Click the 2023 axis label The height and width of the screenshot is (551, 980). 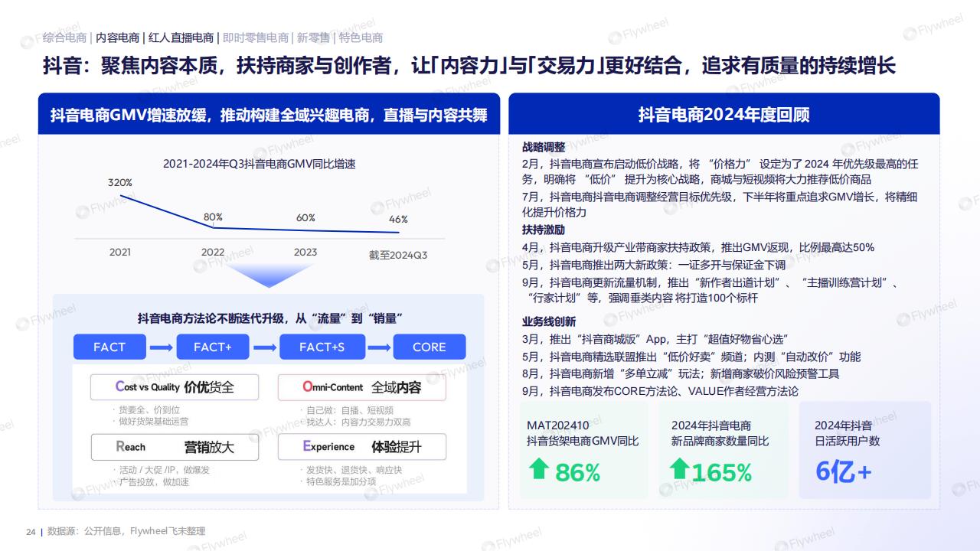tap(305, 252)
